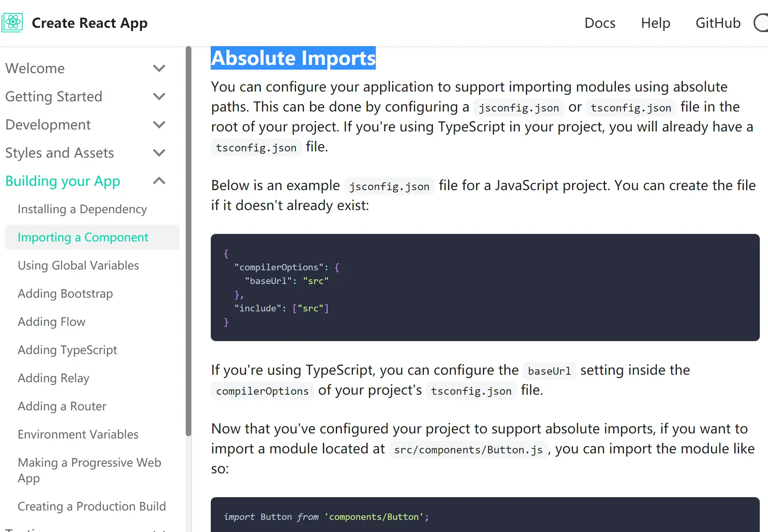Collapse the Building your App chevron

click(159, 181)
